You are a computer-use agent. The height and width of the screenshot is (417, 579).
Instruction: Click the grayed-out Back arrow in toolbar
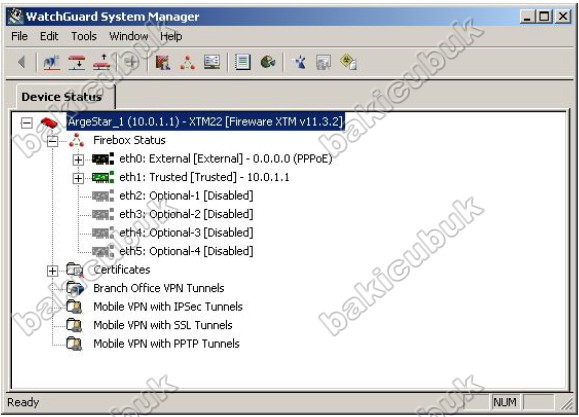coord(22,62)
